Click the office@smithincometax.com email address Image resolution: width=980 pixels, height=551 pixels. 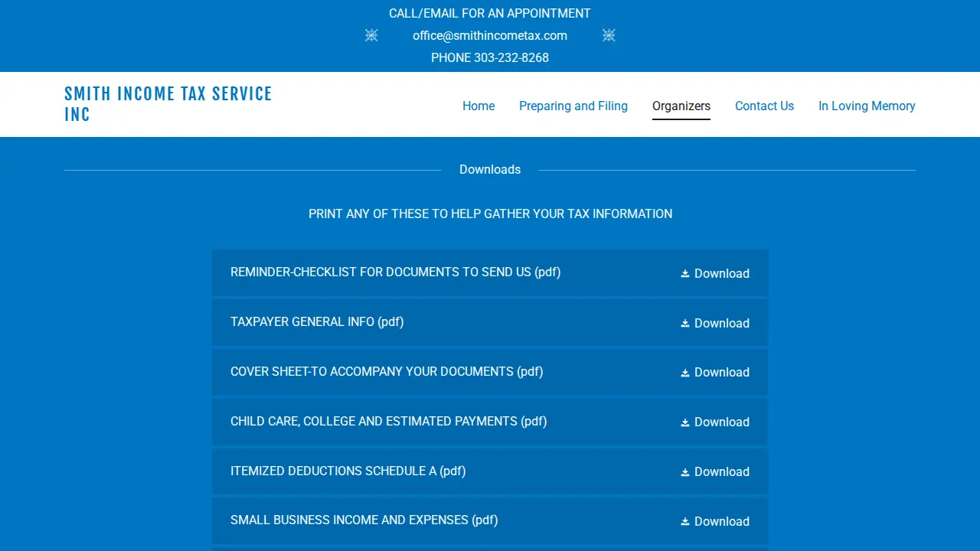pyautogui.click(x=490, y=35)
